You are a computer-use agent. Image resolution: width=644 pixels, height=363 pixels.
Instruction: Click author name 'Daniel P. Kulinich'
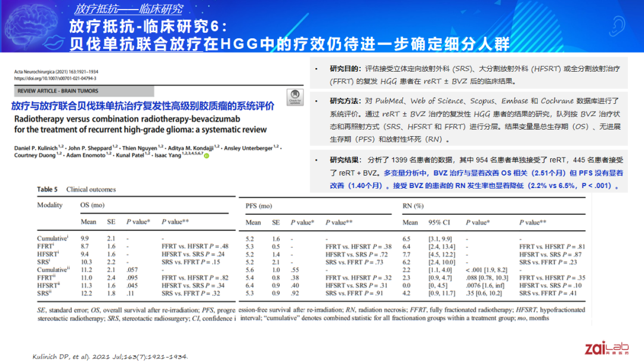coord(36,148)
